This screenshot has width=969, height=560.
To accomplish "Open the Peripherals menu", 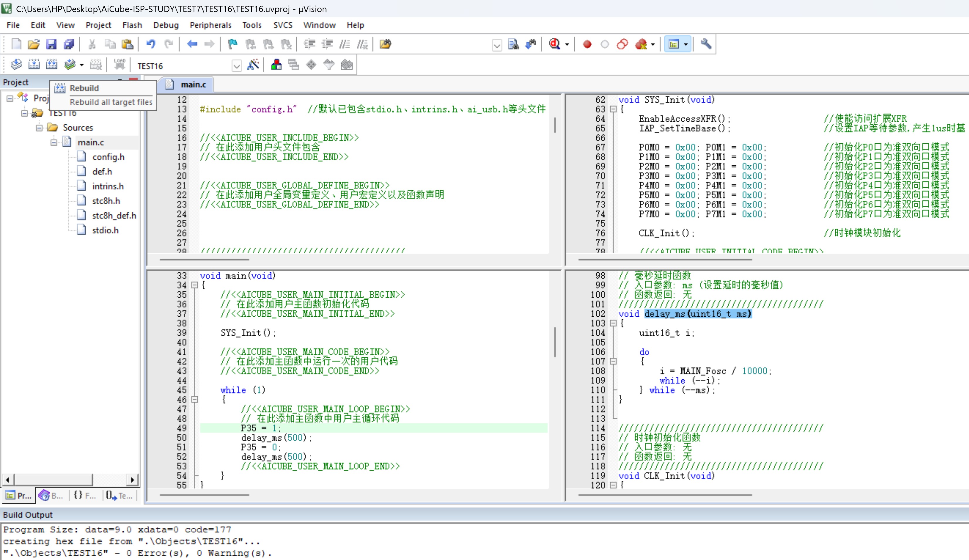I will pos(211,25).
